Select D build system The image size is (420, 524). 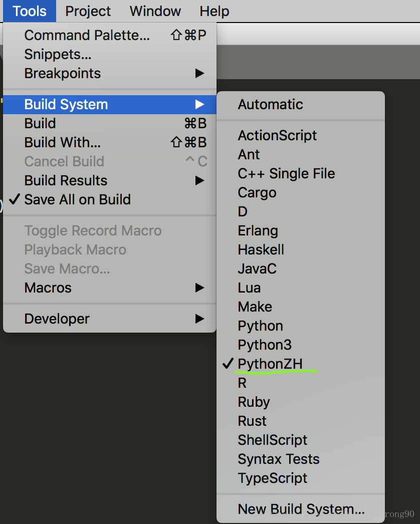[x=301, y=211]
